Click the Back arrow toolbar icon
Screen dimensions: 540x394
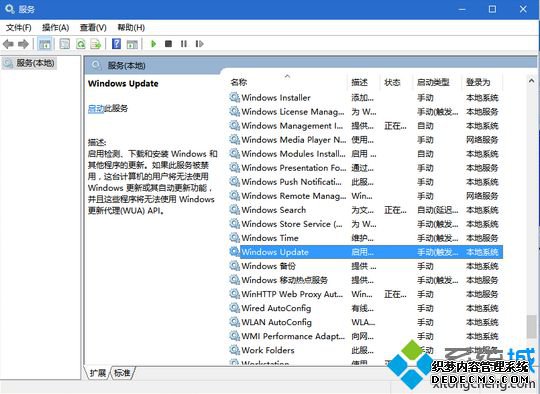tap(8, 44)
